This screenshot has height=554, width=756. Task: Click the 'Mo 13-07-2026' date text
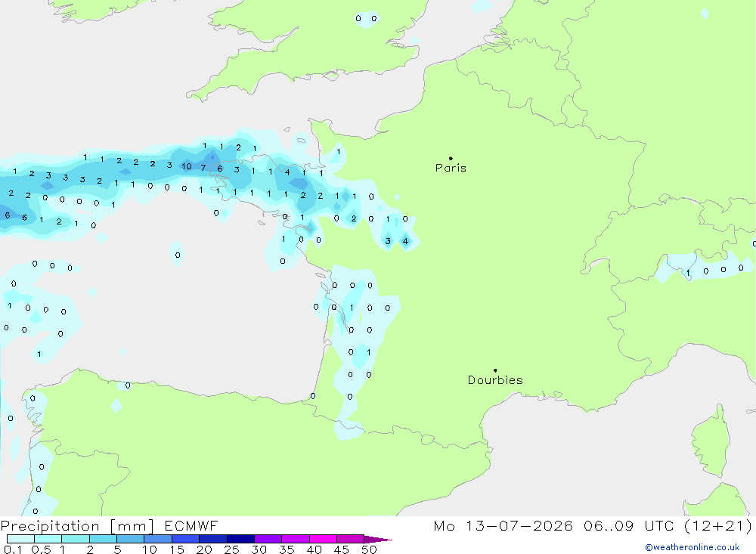[x=503, y=526]
